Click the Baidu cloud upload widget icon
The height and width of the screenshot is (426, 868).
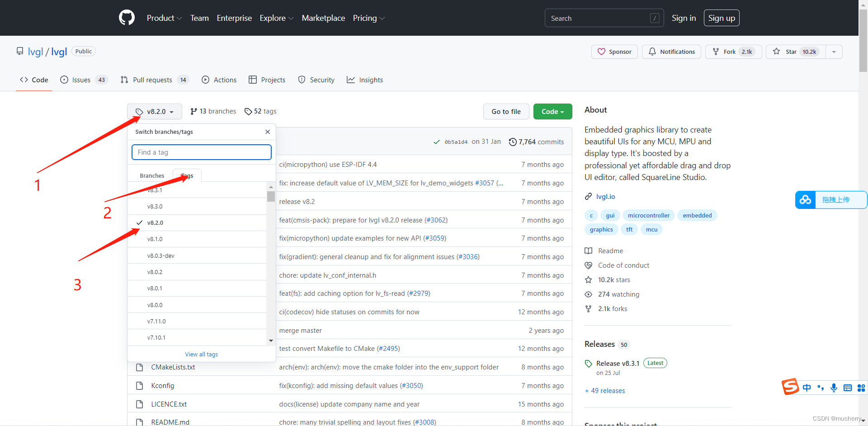[805, 200]
